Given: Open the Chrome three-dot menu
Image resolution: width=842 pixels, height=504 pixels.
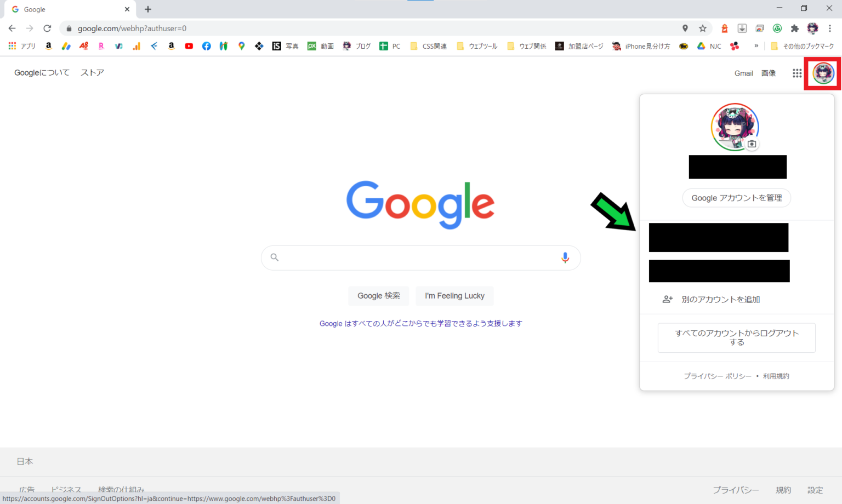Looking at the screenshot, I should (830, 28).
